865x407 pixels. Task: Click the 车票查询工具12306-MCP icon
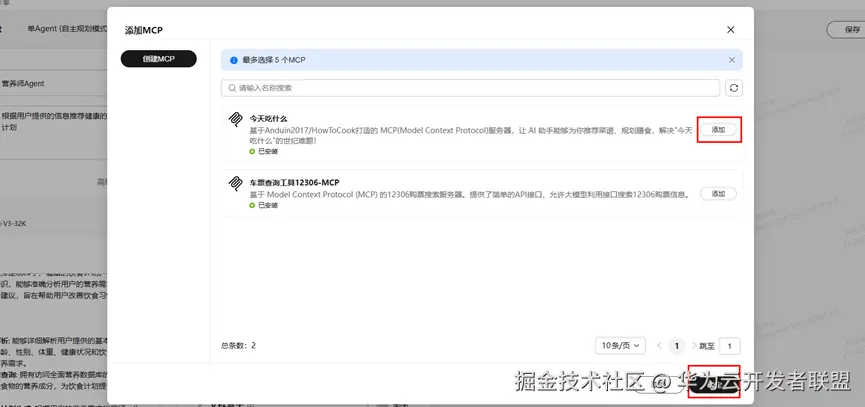[x=236, y=184]
